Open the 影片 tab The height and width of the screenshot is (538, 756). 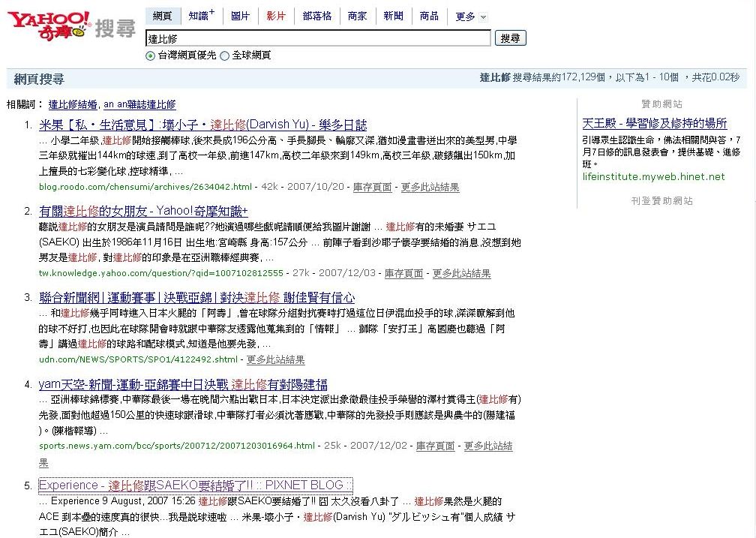[x=276, y=16]
